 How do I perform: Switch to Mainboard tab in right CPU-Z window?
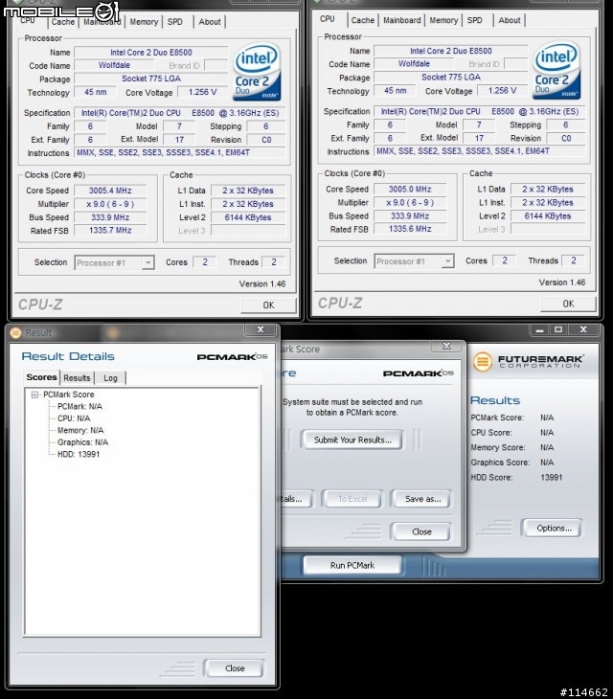(402, 20)
